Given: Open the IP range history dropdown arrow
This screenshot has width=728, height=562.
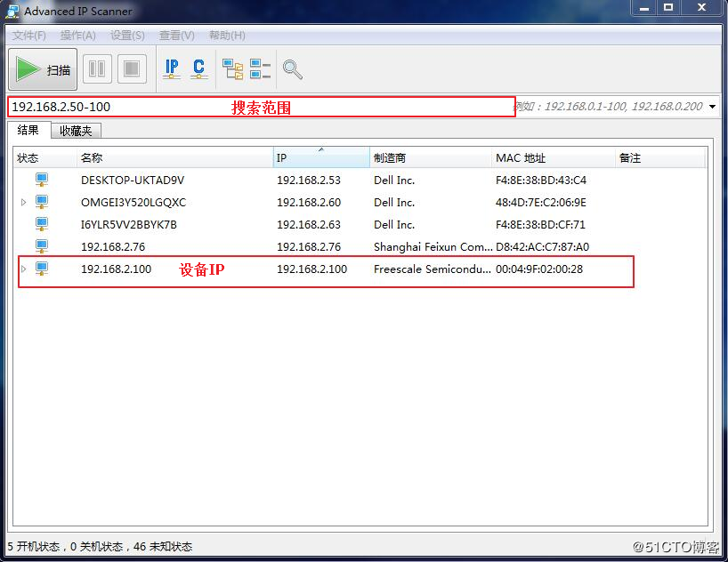Looking at the screenshot, I should tap(713, 107).
